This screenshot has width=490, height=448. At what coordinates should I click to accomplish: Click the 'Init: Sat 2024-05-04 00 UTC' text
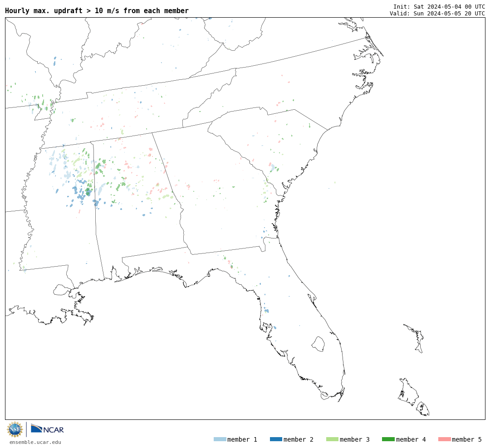pyautogui.click(x=439, y=6)
